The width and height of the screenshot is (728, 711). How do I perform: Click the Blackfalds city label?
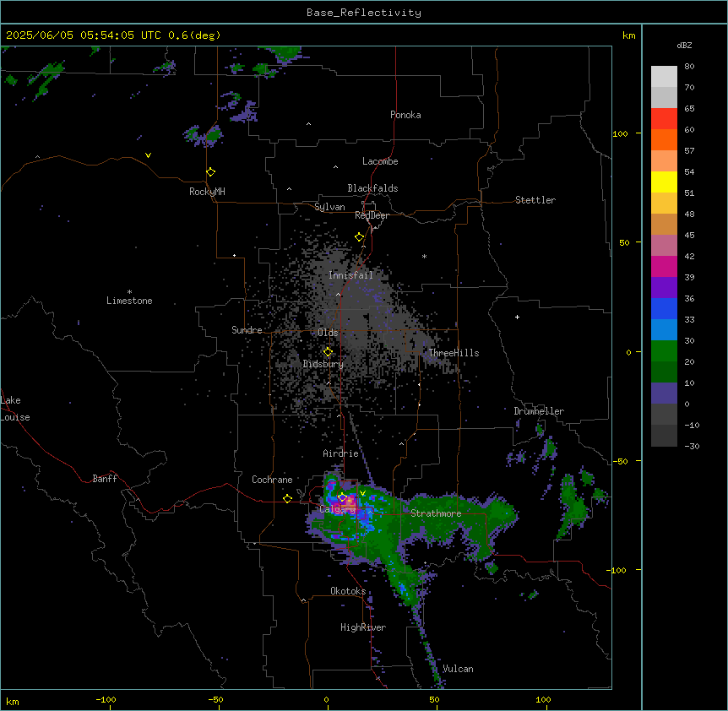point(372,188)
